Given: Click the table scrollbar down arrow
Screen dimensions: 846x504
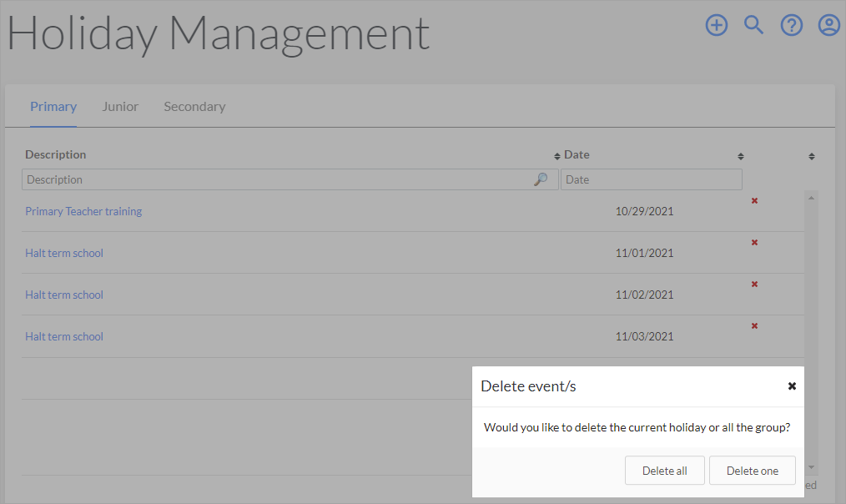Looking at the screenshot, I should point(811,467).
